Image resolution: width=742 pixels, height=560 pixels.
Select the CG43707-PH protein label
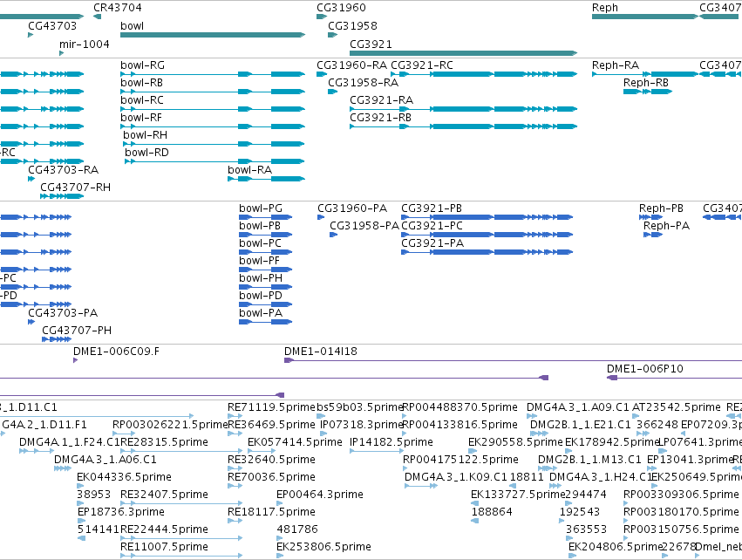77,331
